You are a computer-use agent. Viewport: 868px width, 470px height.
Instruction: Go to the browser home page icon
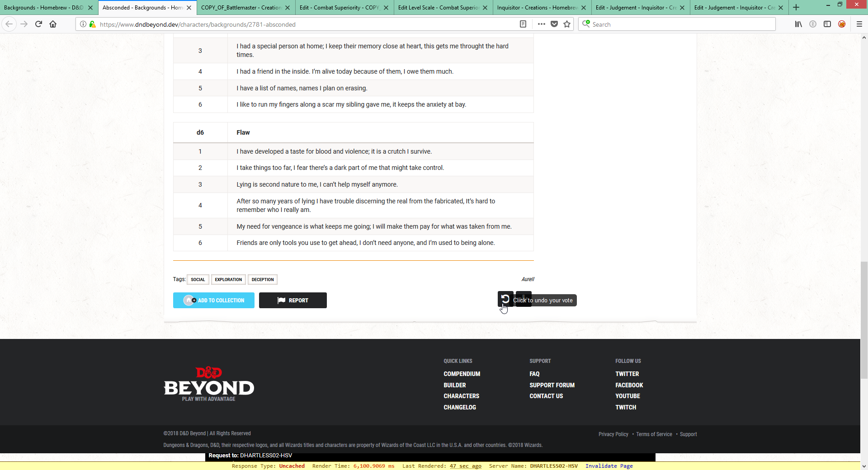[53, 24]
